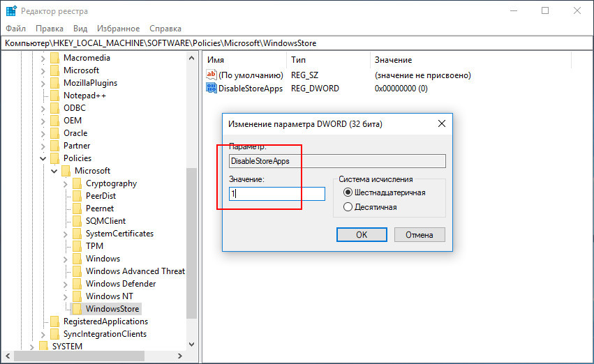Expand the Windows NT tree node
The height and width of the screenshot is (364, 594).
(65, 296)
